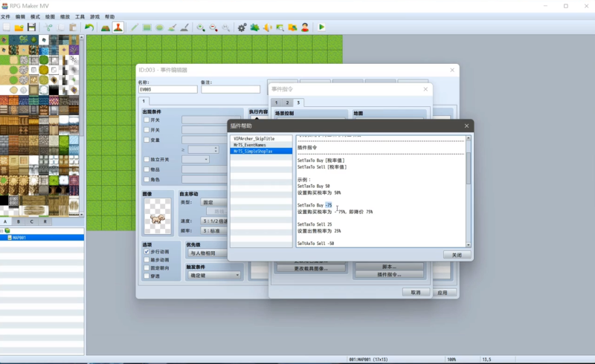Switch to Map mode icon

[106, 27]
